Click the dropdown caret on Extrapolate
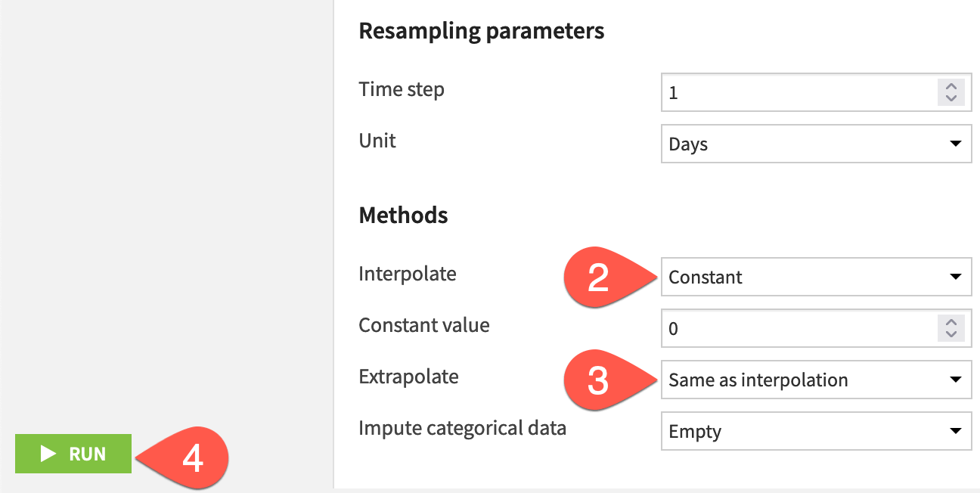The width and height of the screenshot is (980, 493). (x=954, y=380)
